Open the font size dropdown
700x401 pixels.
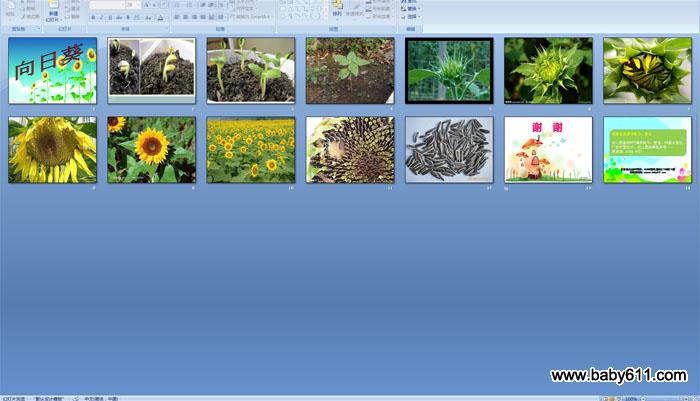point(132,5)
